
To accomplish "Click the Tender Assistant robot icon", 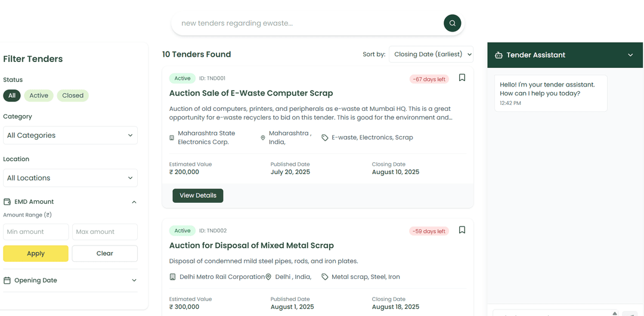I will [499, 55].
